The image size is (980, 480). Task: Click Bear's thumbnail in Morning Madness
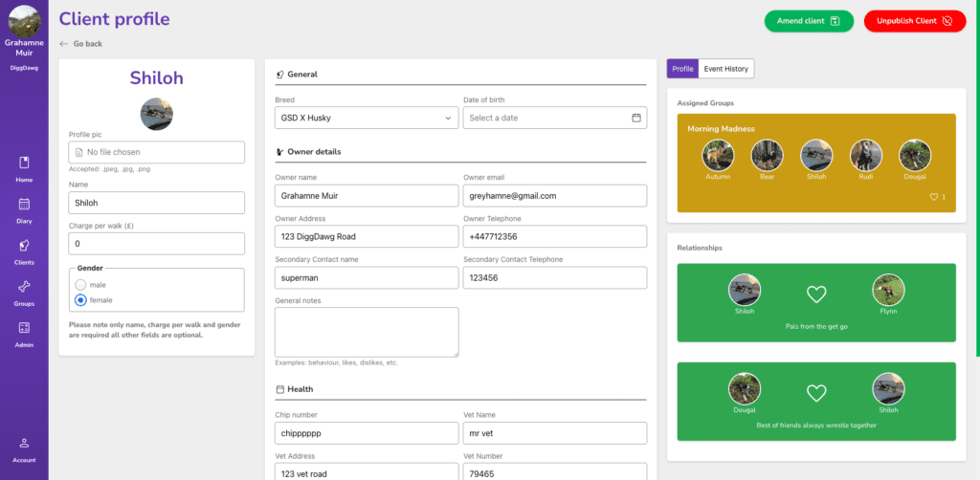(x=767, y=155)
